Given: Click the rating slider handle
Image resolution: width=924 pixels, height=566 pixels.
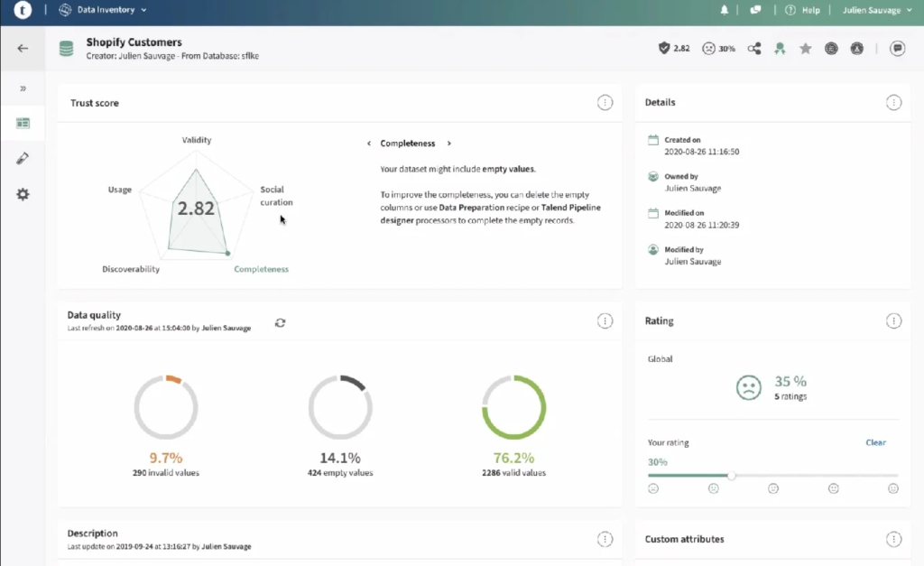Looking at the screenshot, I should (731, 475).
